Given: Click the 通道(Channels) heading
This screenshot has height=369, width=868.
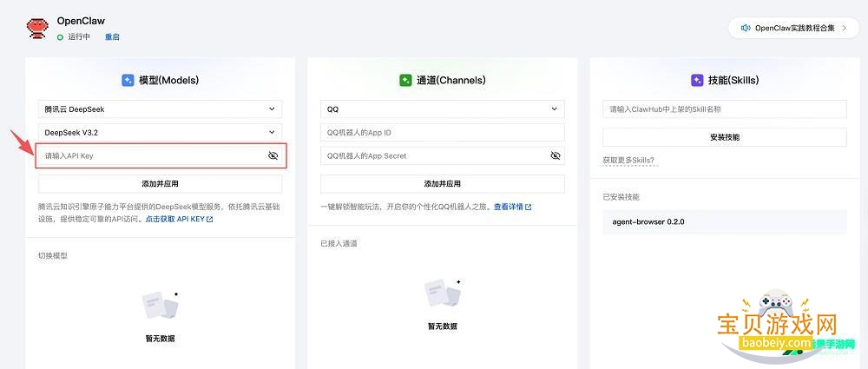Looking at the screenshot, I should click(451, 81).
